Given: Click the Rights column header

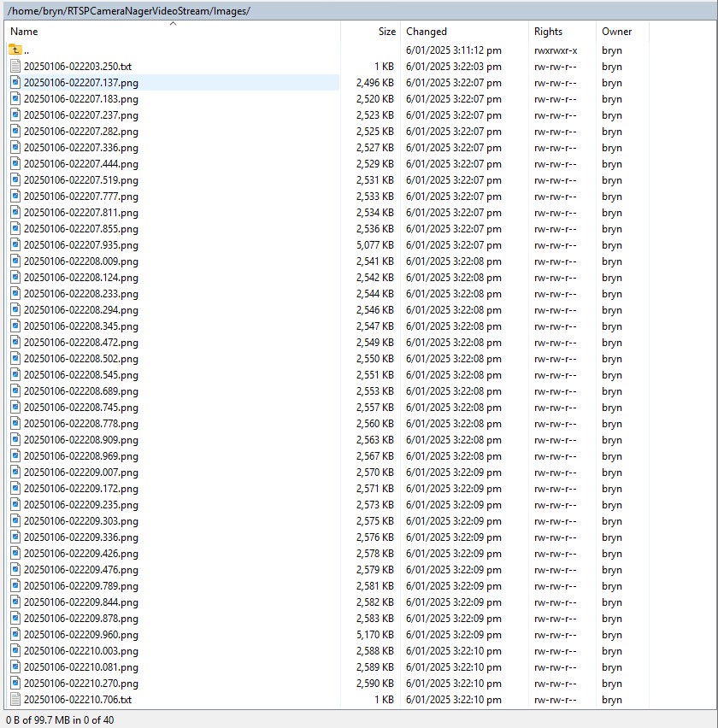Looking at the screenshot, I should 560,32.
